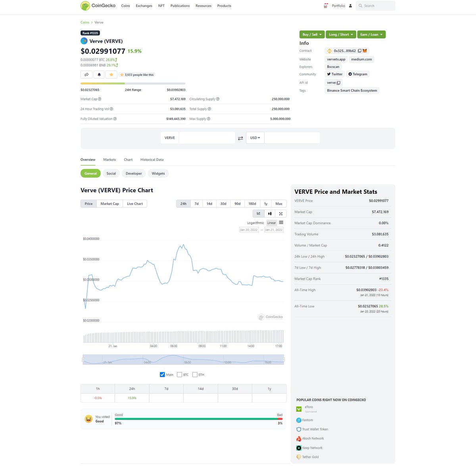This screenshot has width=476, height=466.
Task: Click the swap arrows converter icon
Action: tap(240, 138)
